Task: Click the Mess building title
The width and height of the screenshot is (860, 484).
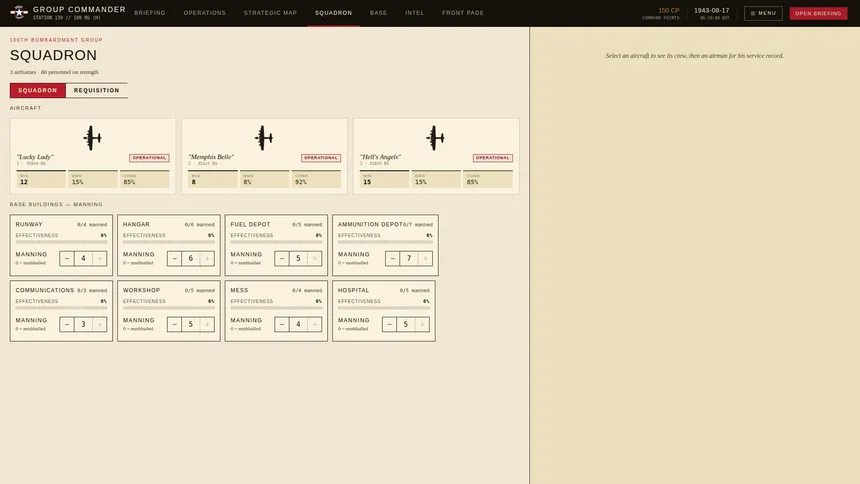Action: tap(239, 290)
